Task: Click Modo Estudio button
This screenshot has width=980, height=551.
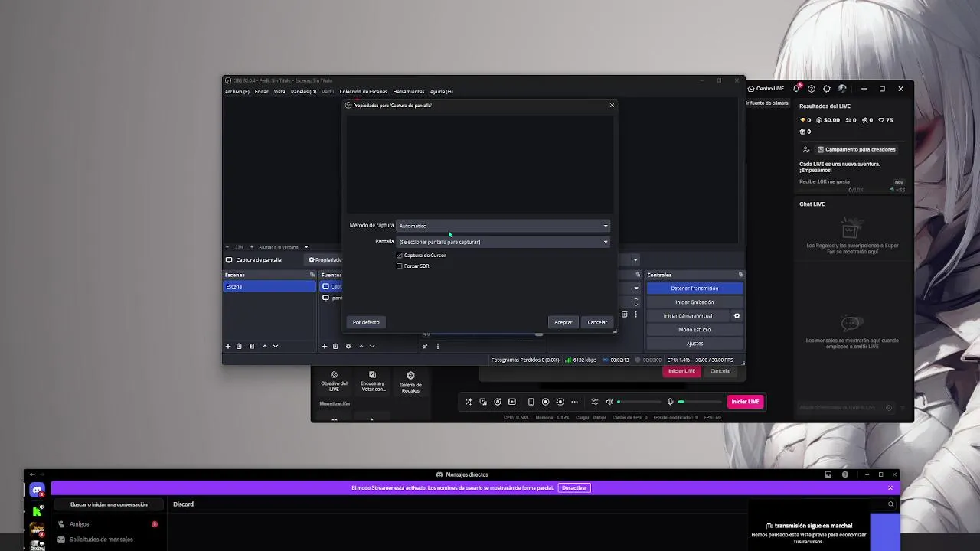Action: (694, 330)
